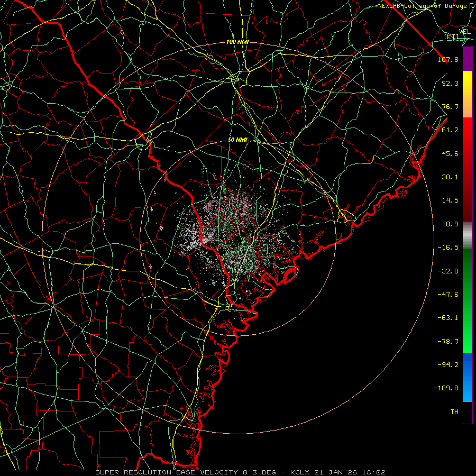
Task: Click the "50 NMI" range ring label
Action: tap(237, 140)
